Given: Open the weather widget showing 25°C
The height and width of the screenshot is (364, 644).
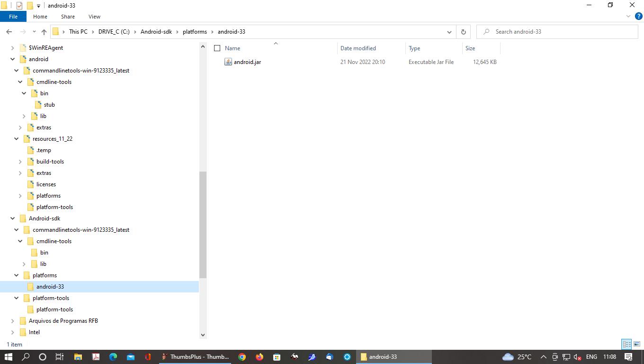Looking at the screenshot, I should point(517,357).
